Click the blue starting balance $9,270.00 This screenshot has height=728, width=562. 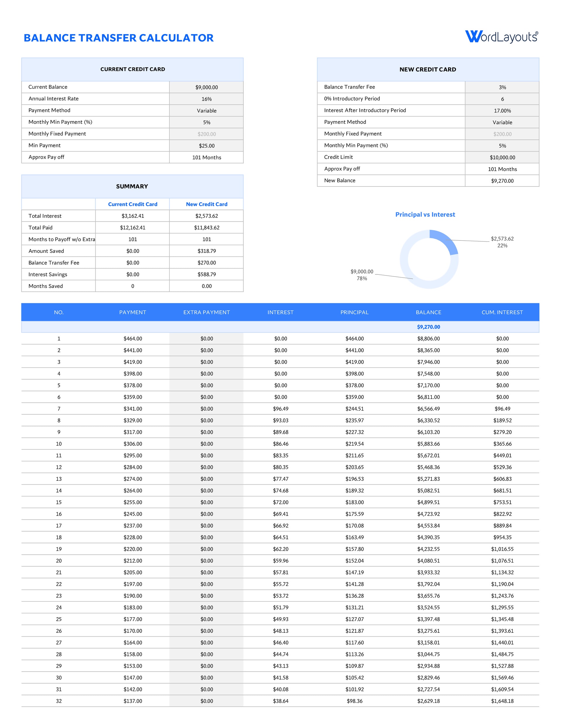click(x=429, y=327)
